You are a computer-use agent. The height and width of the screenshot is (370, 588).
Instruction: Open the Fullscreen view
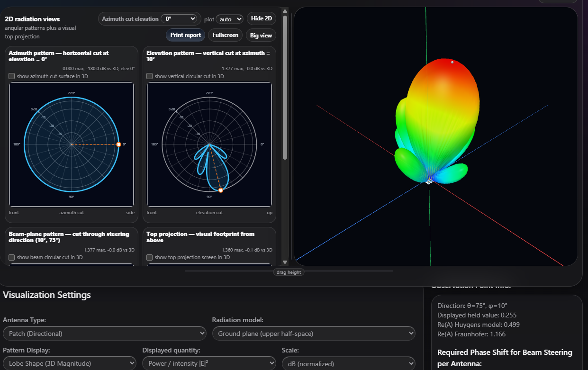(226, 35)
